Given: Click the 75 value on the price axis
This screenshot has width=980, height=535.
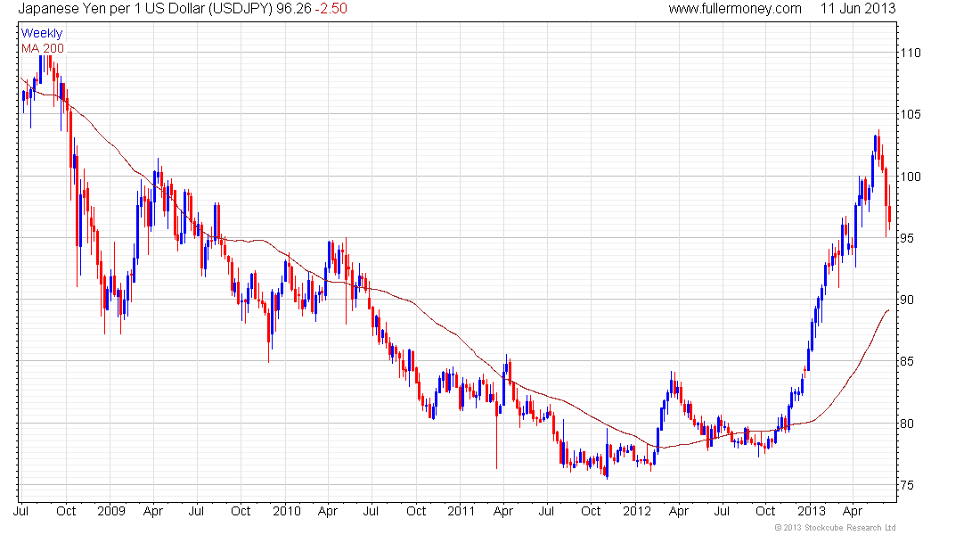Looking at the screenshot, I should 907,486.
